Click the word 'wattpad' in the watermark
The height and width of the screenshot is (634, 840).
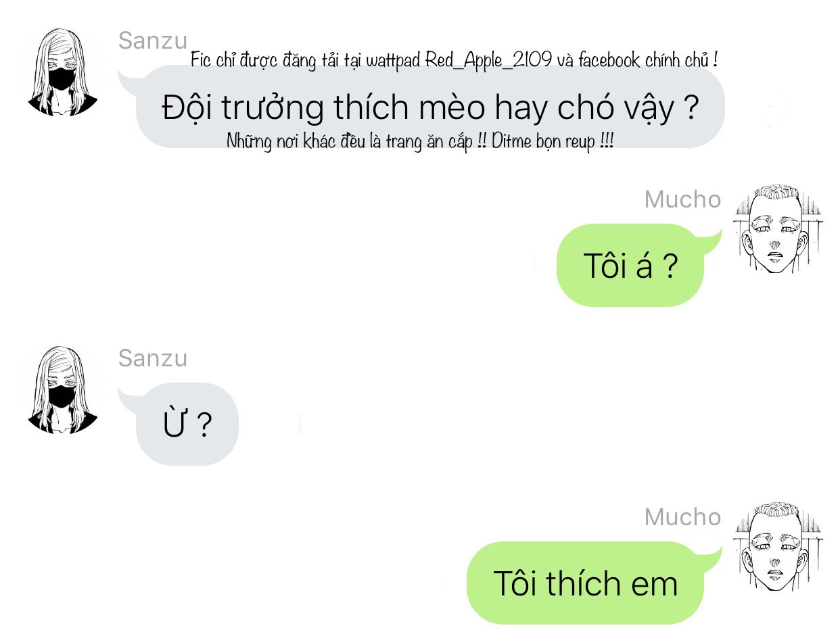[394, 60]
